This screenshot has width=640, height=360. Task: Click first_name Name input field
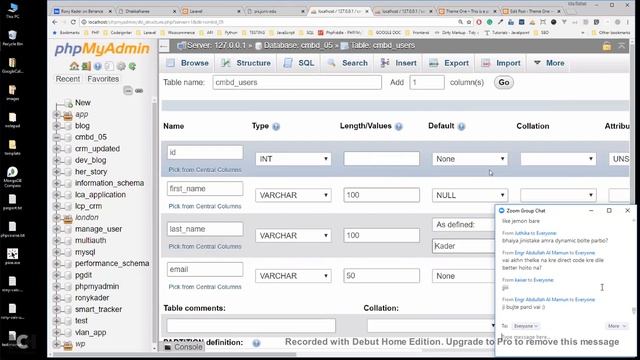click(205, 189)
